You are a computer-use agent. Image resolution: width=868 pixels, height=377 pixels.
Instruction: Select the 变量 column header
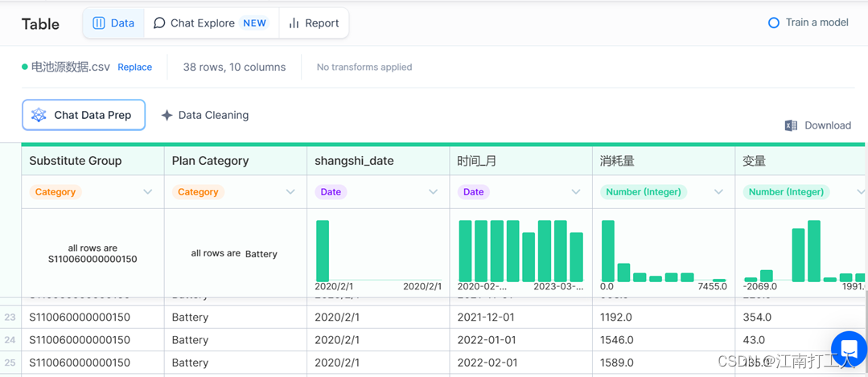(x=801, y=161)
